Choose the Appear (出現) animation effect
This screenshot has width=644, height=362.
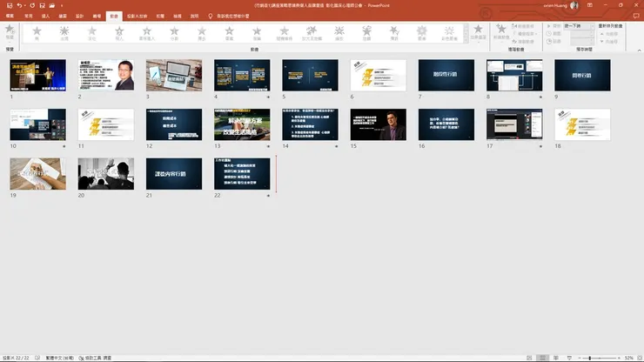64,33
